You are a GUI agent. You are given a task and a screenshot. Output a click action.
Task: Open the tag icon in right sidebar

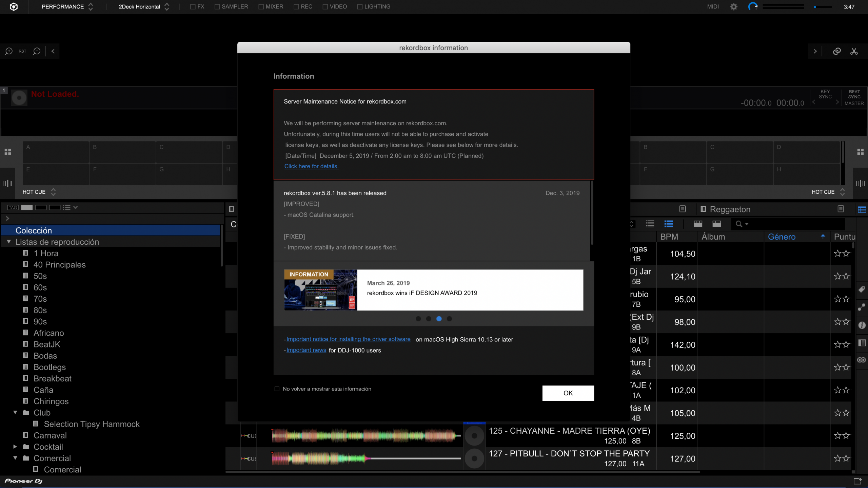tap(862, 289)
